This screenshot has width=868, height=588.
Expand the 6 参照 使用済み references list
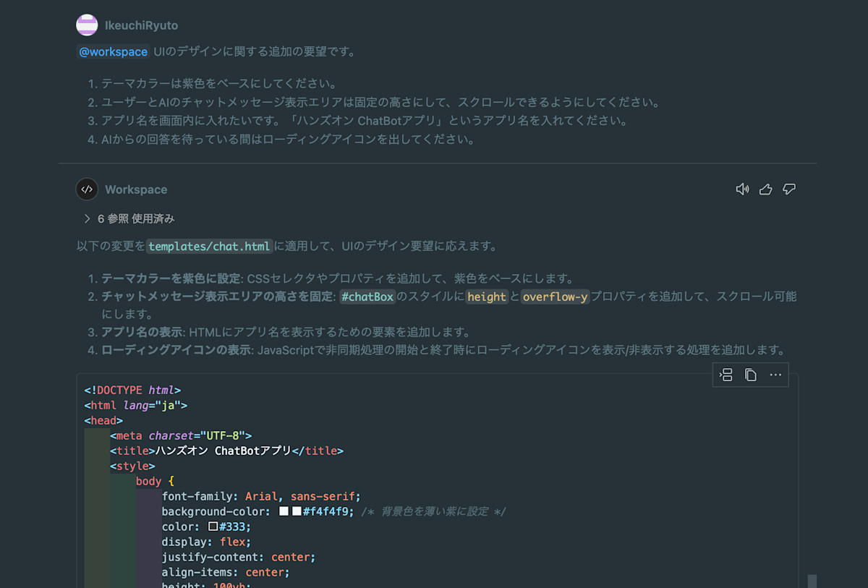point(129,218)
